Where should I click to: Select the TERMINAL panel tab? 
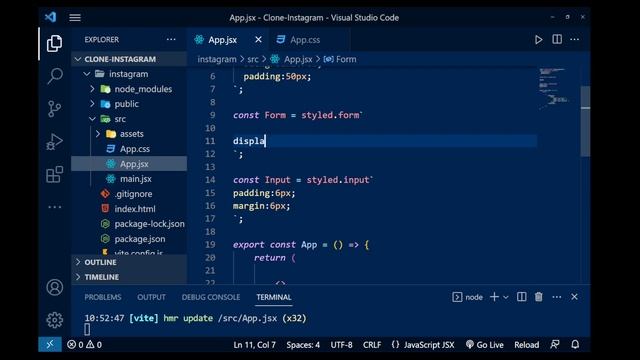pos(274,297)
